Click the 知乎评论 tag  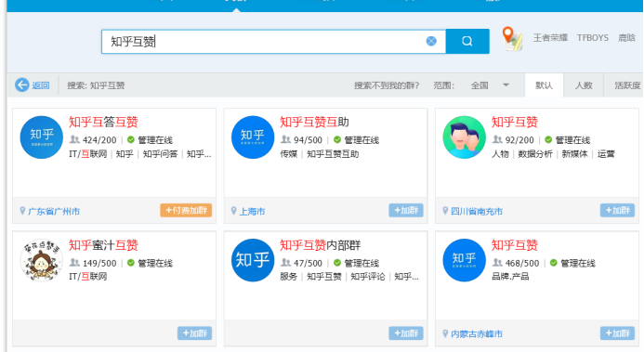click(x=368, y=277)
